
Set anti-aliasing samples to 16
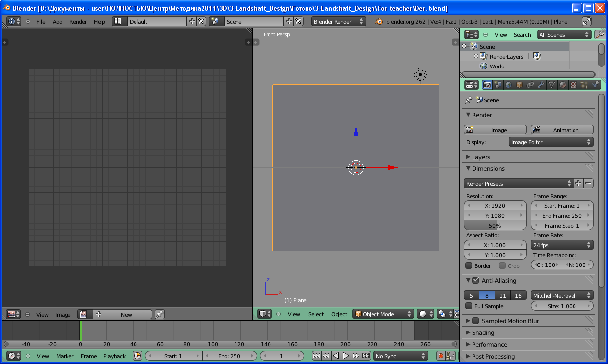point(518,295)
